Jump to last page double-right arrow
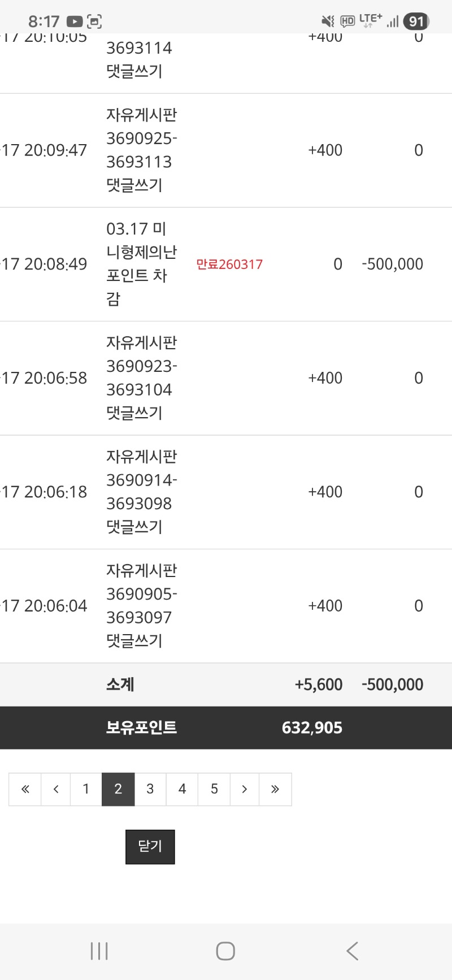Viewport: 452px width, 980px height. 275,789
